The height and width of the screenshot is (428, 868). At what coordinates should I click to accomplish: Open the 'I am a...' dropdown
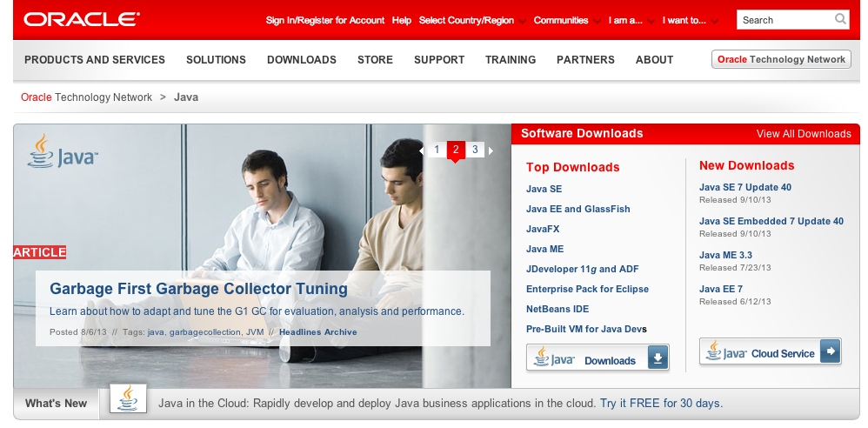click(x=630, y=21)
